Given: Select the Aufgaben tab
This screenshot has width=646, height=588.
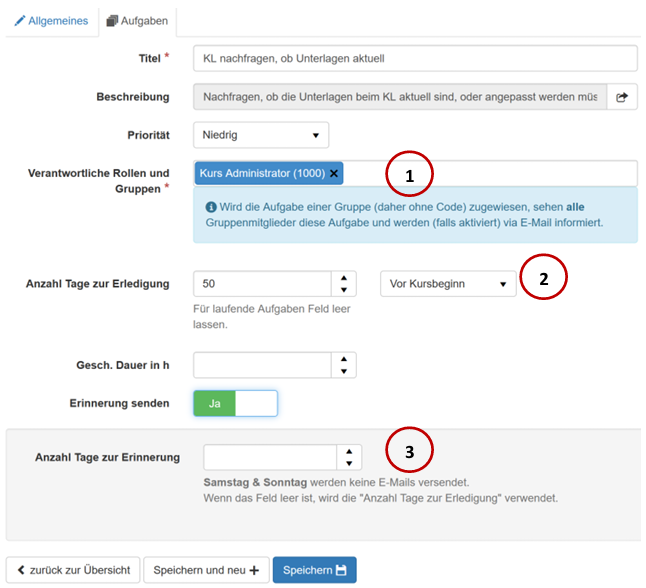Looking at the screenshot, I should (138, 20).
